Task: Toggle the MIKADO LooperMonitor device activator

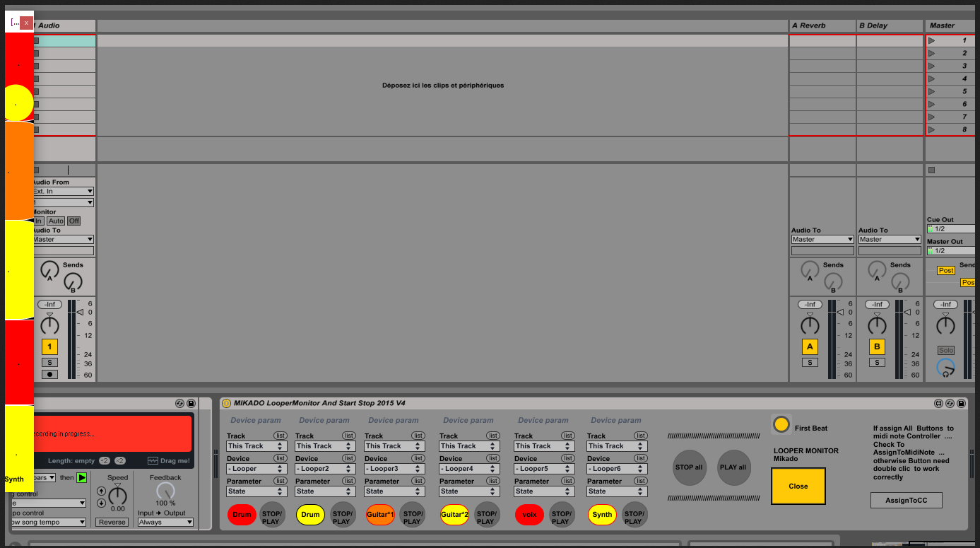Action: (x=226, y=403)
